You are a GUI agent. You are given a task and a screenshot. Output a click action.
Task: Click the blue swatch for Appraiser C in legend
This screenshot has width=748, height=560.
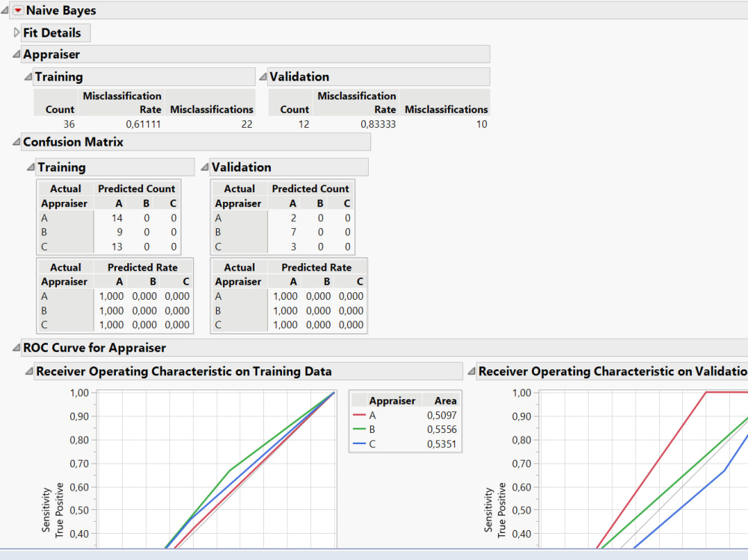click(359, 443)
